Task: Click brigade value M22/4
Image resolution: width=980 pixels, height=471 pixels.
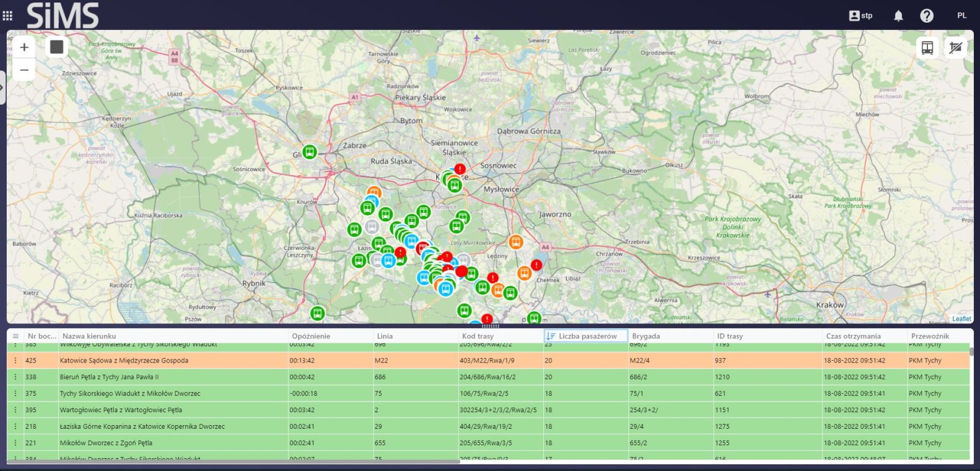Action: 639,360
